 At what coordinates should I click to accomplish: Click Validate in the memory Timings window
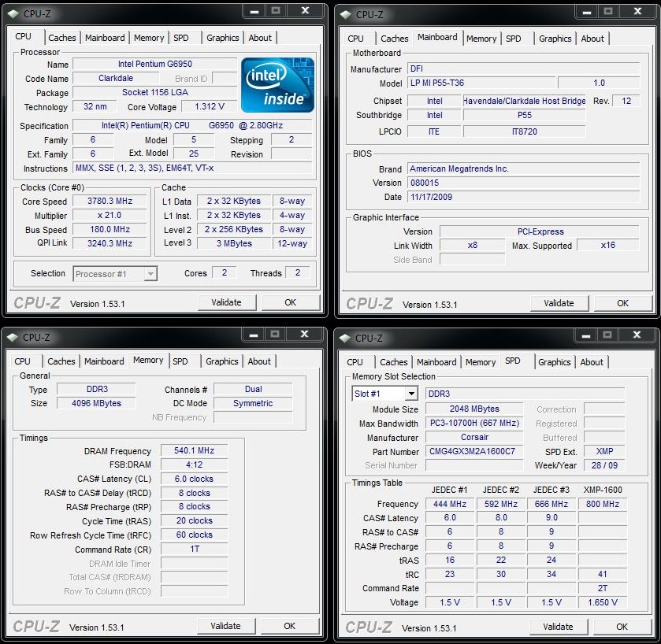click(226, 626)
